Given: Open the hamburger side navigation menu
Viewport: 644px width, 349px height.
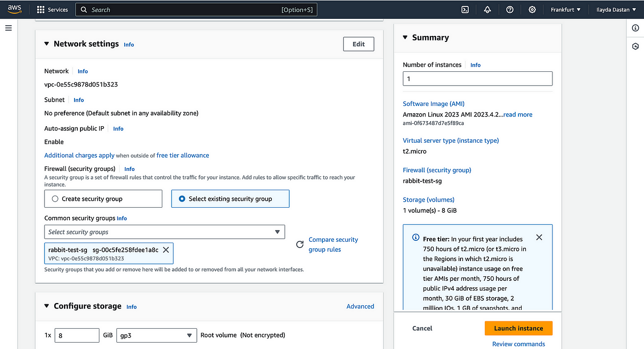Looking at the screenshot, I should tap(8, 28).
